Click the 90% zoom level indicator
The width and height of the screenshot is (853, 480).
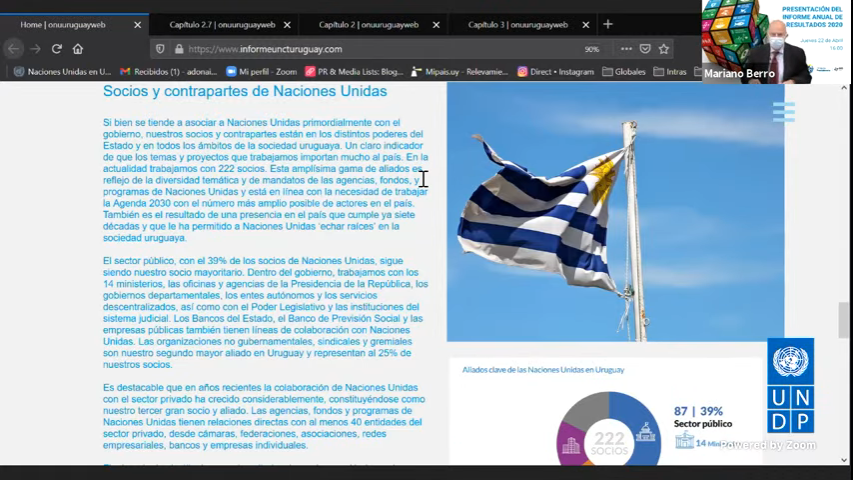click(592, 49)
